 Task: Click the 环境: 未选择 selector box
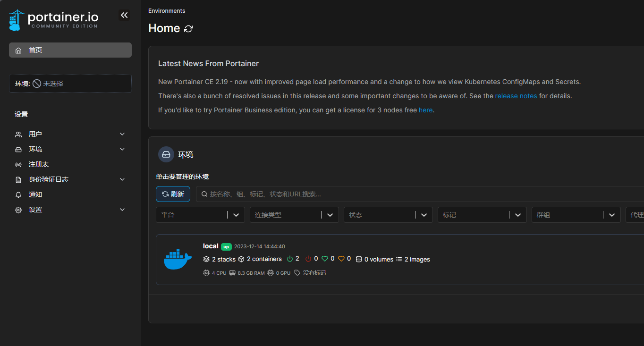pyautogui.click(x=70, y=84)
